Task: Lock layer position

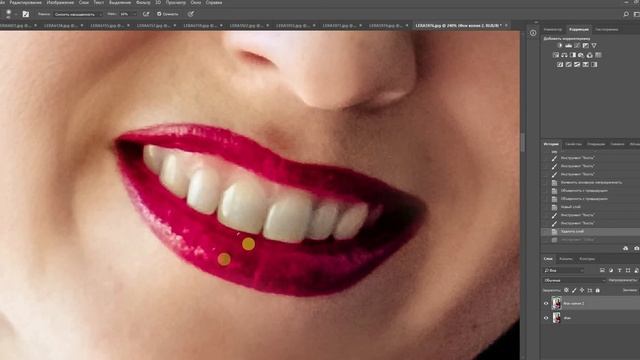Action: (582, 290)
